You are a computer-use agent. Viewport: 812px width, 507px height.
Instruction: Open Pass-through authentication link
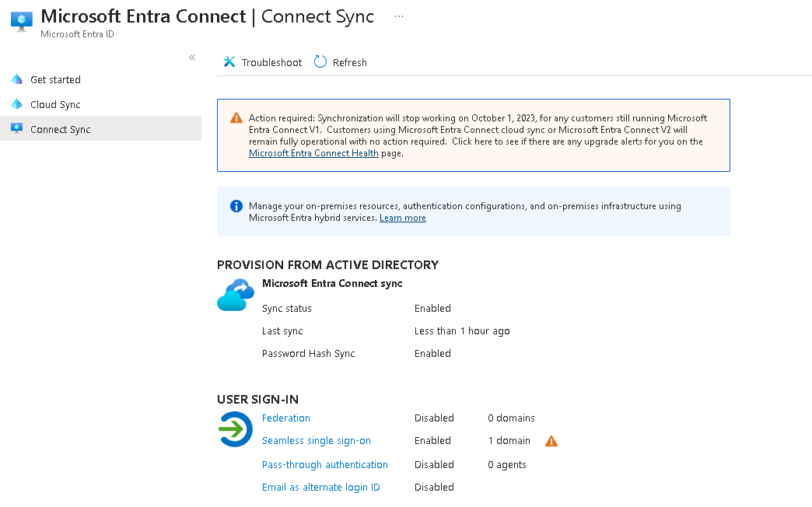point(324,464)
